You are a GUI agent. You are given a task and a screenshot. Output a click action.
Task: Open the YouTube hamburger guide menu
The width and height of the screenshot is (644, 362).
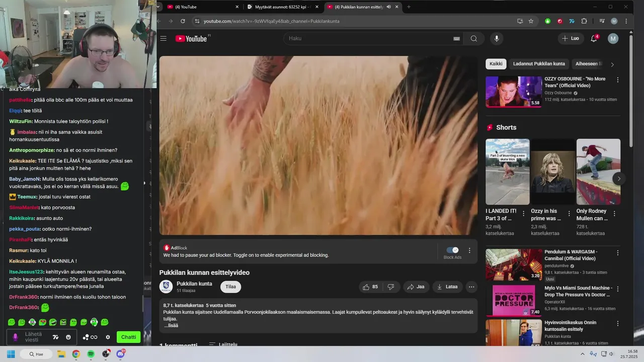point(164,39)
